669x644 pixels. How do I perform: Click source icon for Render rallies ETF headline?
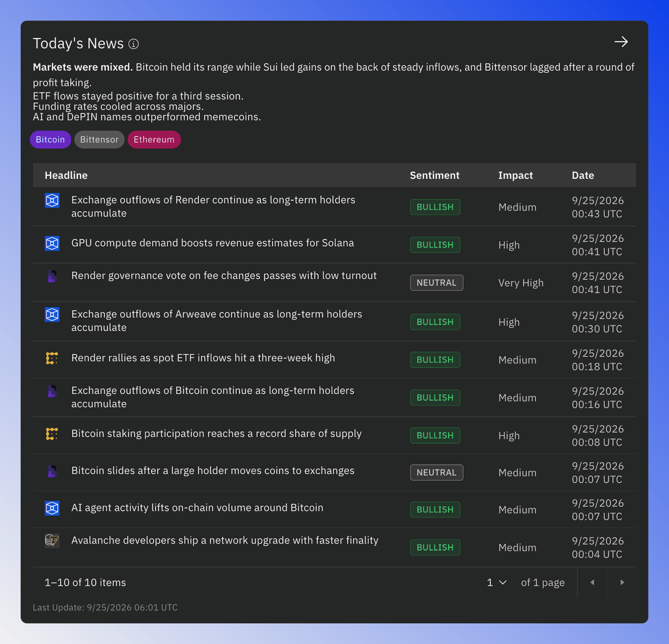pyautogui.click(x=52, y=358)
